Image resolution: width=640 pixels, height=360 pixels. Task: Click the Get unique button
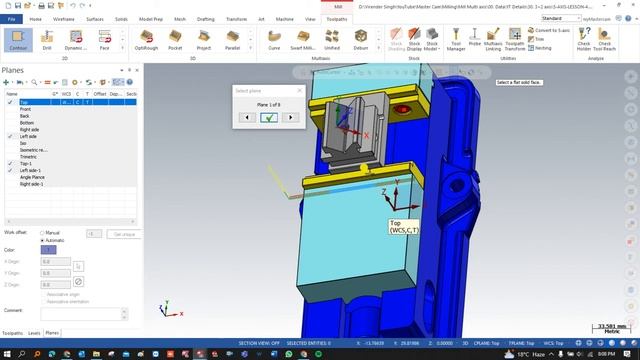tap(124, 234)
